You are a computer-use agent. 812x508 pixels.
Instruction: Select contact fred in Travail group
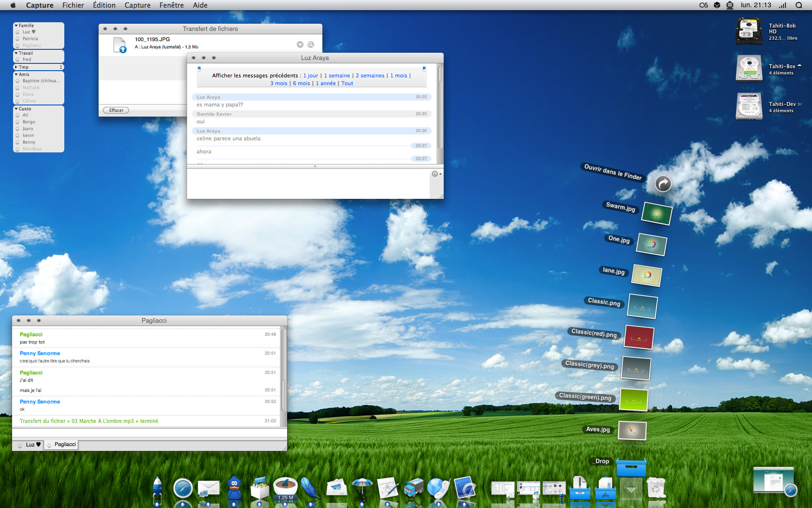point(39,60)
